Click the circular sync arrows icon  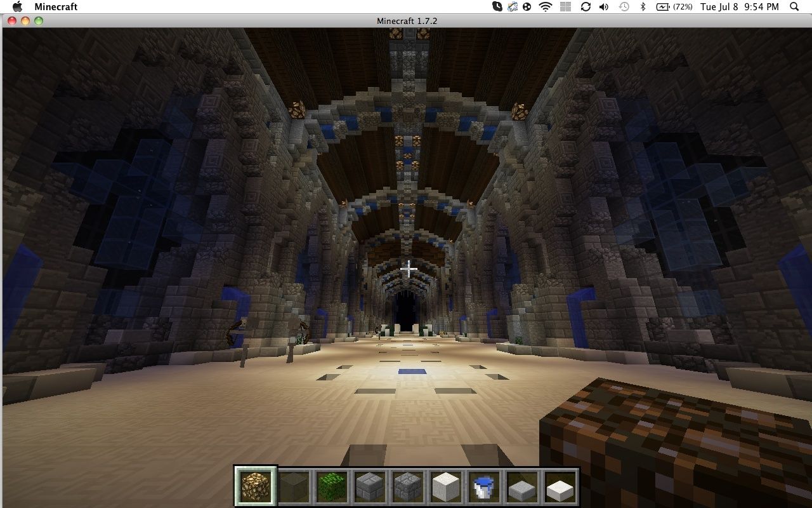pos(585,6)
